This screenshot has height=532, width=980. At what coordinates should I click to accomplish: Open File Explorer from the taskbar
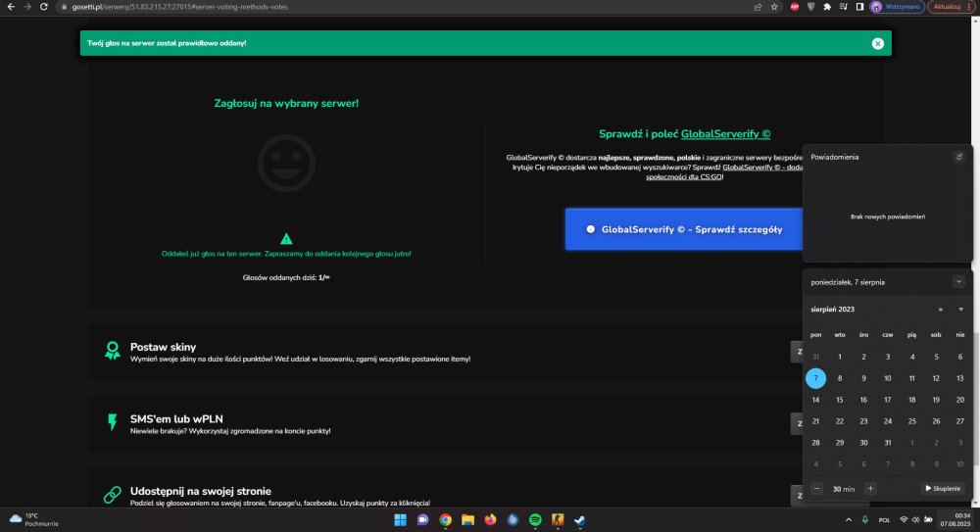[x=467, y=519]
